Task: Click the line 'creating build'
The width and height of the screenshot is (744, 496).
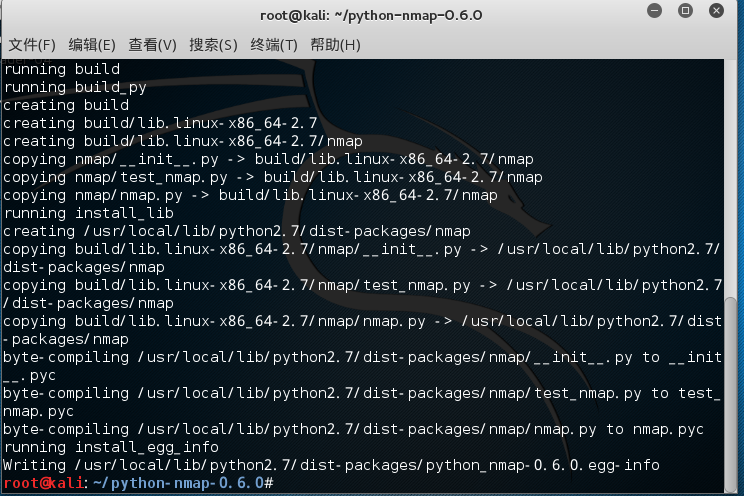Action: 66,105
